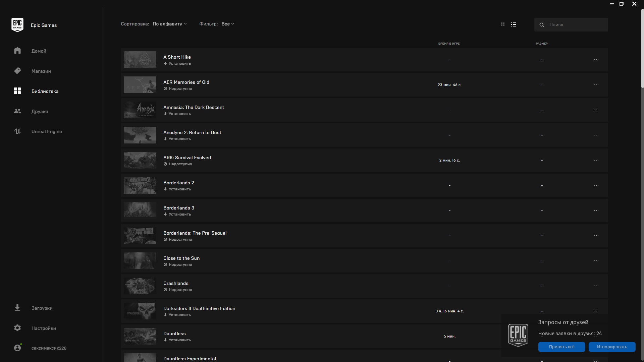Select the ARK: Survival Evolved title
Screen dimensions: 644x362
point(187,158)
